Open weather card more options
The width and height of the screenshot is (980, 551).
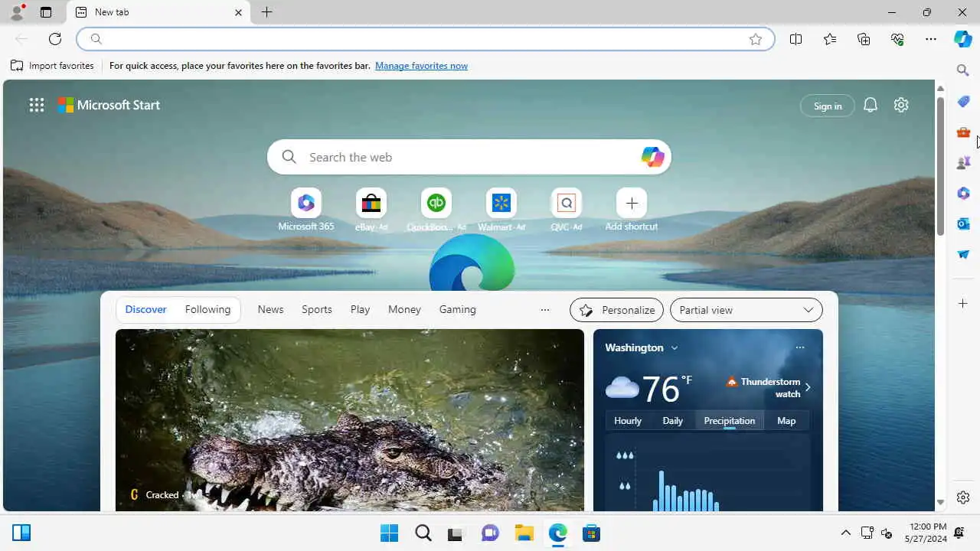click(799, 347)
